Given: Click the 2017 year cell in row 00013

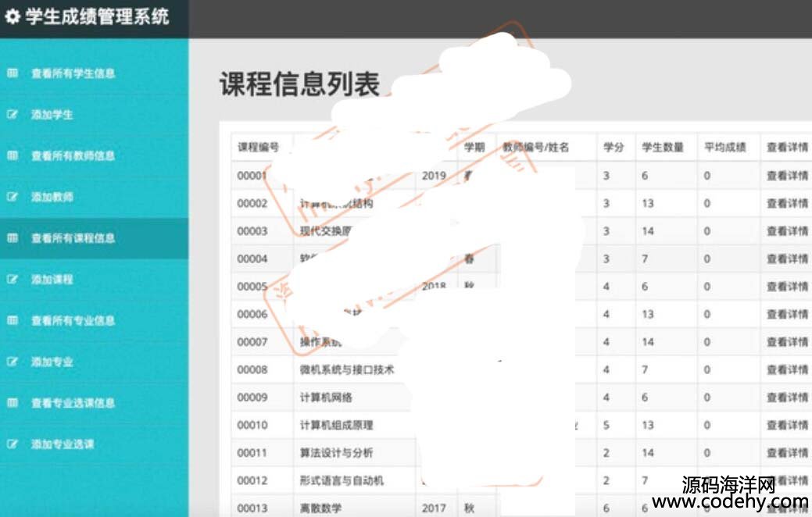Looking at the screenshot, I should point(434,508).
